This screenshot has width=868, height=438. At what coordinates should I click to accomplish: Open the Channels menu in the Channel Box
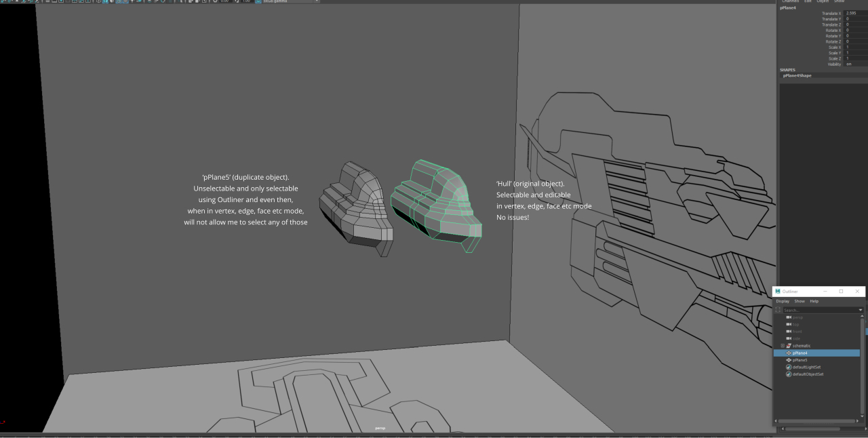(789, 1)
